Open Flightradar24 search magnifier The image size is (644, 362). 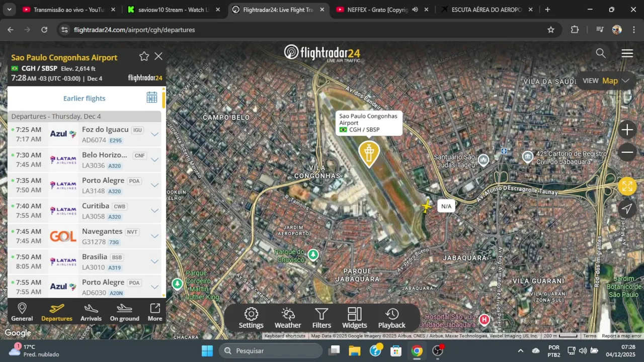pyautogui.click(x=601, y=53)
